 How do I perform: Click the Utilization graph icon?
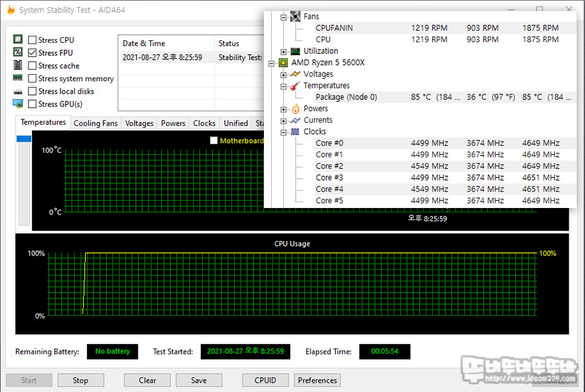295,51
